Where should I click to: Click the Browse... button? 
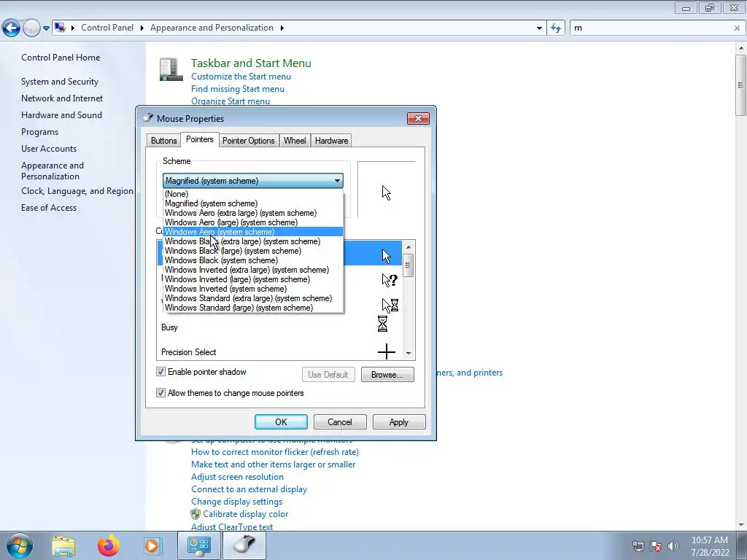tap(387, 375)
